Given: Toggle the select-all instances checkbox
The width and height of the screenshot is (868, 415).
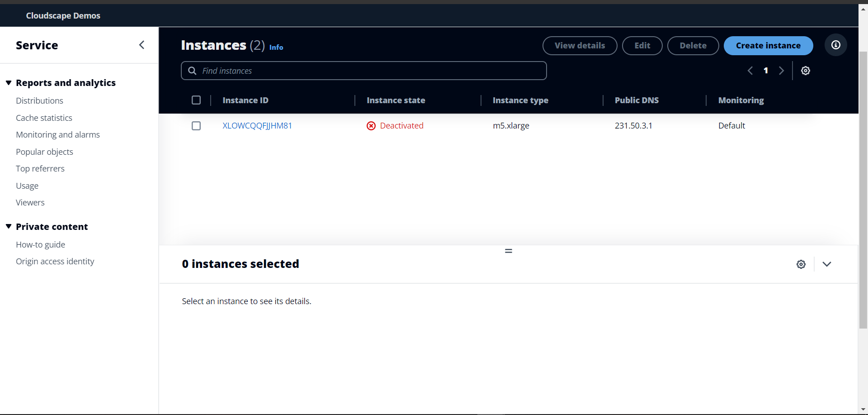Looking at the screenshot, I should coord(196,100).
